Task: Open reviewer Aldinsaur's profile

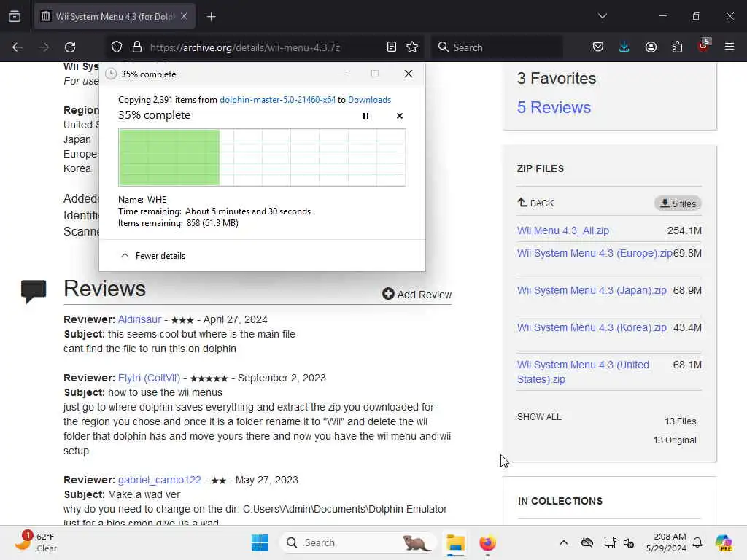Action: tap(139, 319)
